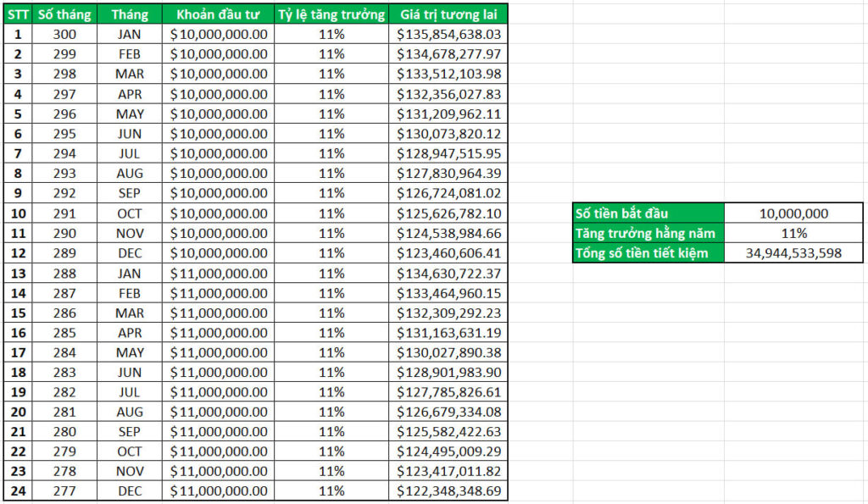Select the STT header cell
Image resolution: width=868 pixels, height=504 pixels.
18,14
